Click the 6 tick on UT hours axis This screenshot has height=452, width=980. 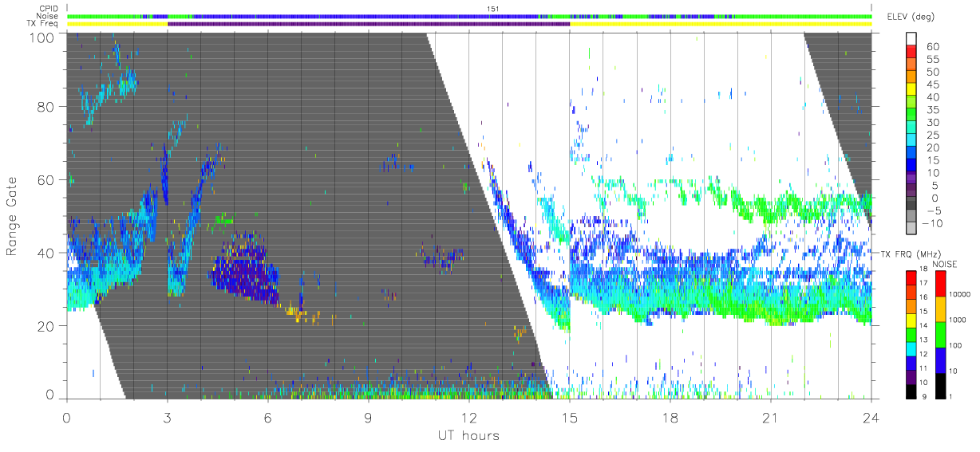pyautogui.click(x=268, y=417)
